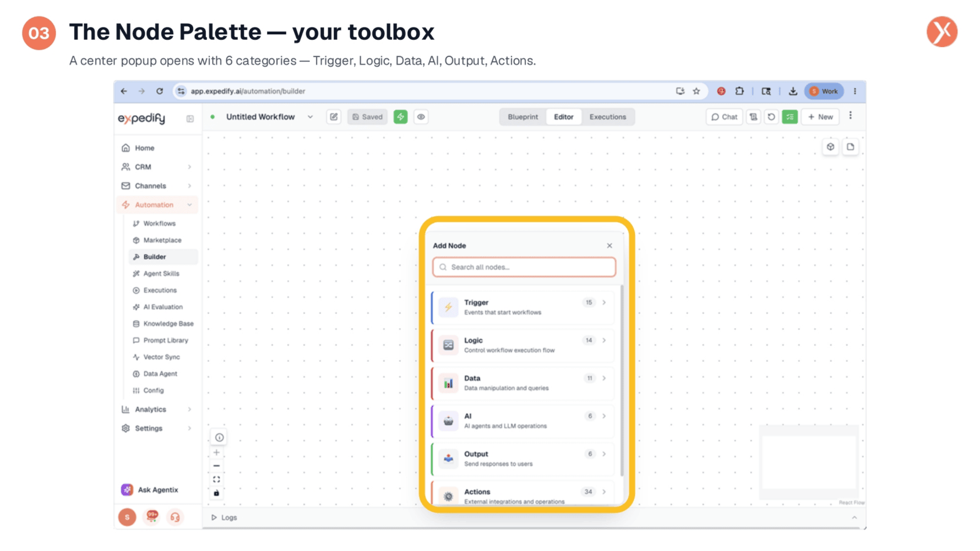Go back in the browser
980x551 pixels.
(x=124, y=91)
